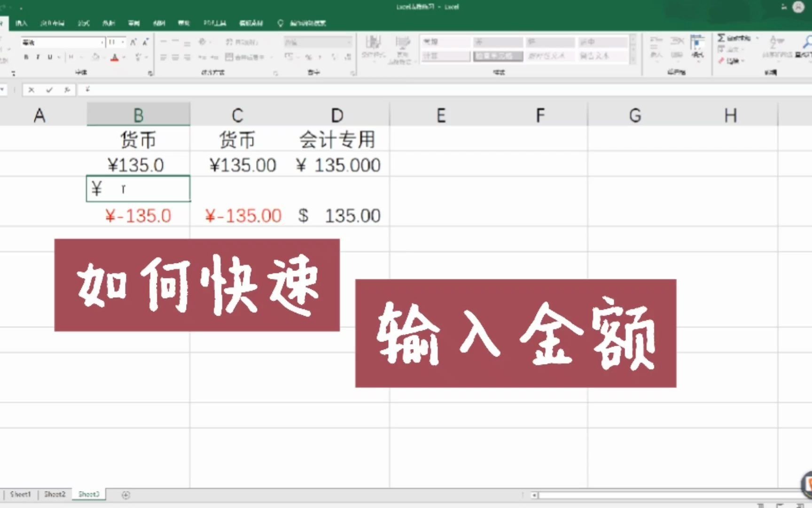The height and width of the screenshot is (508, 812).
Task: Open Sort & Filter menu
Action: click(777, 48)
